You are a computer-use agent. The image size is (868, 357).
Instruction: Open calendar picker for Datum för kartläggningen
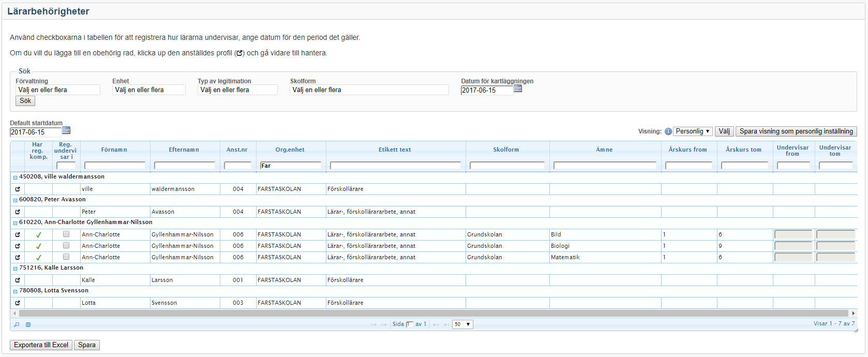click(518, 89)
